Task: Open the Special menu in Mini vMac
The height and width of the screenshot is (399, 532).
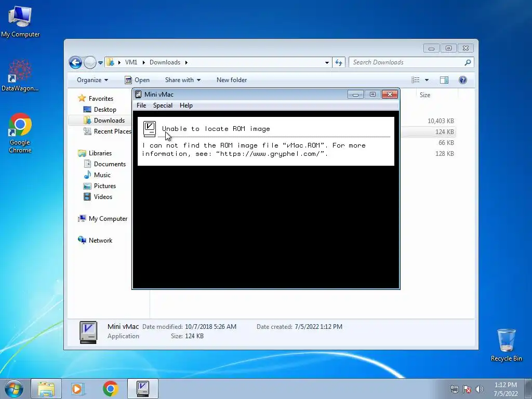Action: tap(163, 105)
